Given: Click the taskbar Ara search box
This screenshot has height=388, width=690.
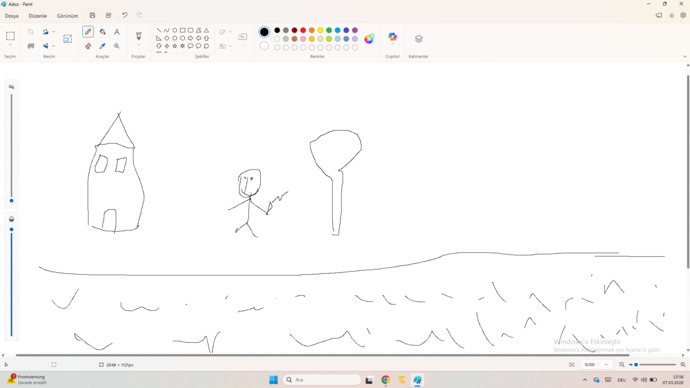Looking at the screenshot, I should (322, 380).
